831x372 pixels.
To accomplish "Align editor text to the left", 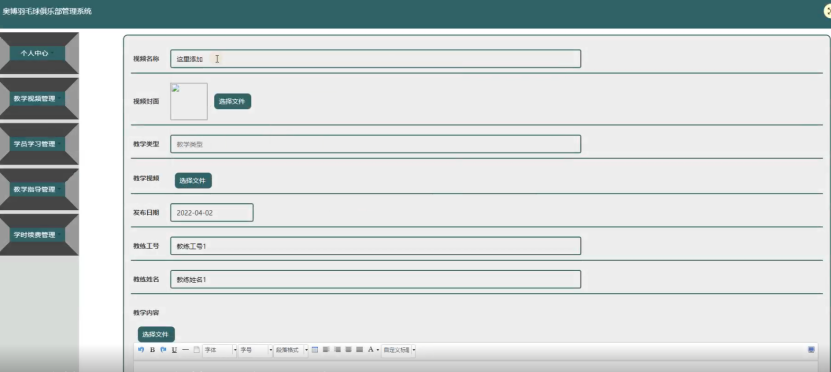I will click(326, 350).
